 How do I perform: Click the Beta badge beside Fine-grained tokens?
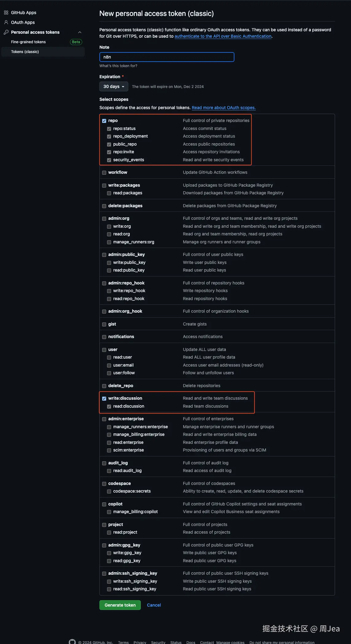coord(76,42)
